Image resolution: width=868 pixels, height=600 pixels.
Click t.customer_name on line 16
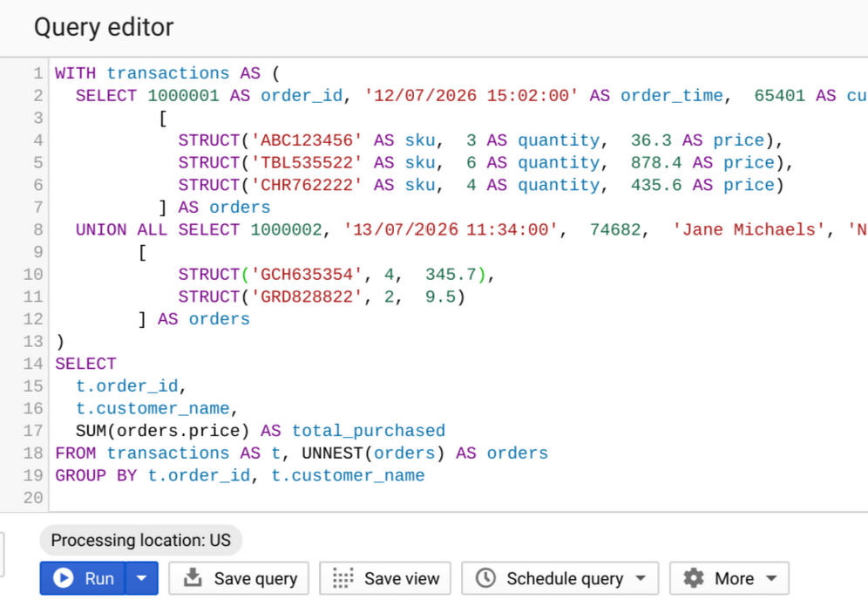click(x=153, y=408)
